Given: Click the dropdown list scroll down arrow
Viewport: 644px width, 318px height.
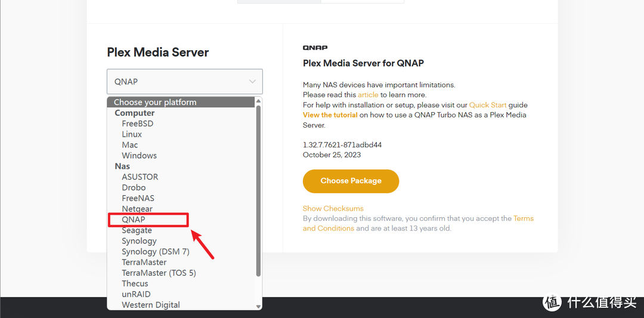Looking at the screenshot, I should [x=258, y=307].
